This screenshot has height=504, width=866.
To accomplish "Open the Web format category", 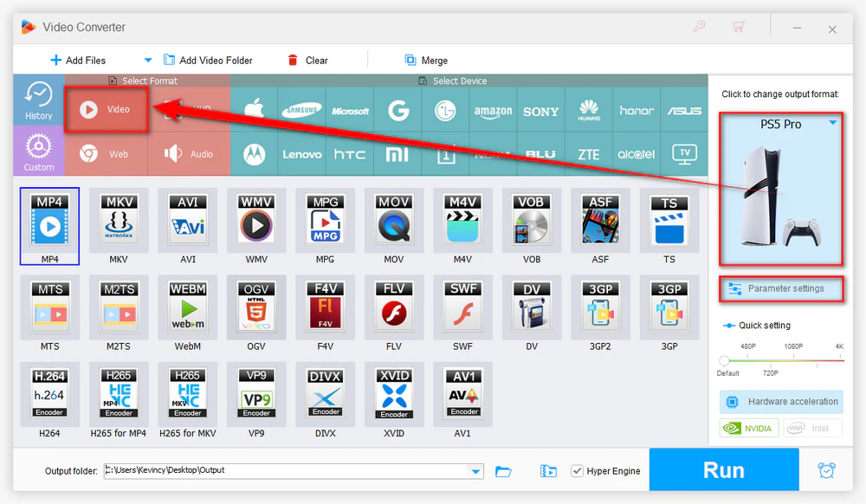I will 107,154.
